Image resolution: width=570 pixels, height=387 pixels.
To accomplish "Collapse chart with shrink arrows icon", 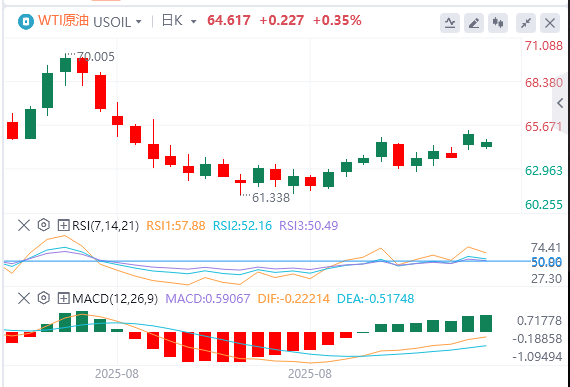I will pyautogui.click(x=526, y=23).
